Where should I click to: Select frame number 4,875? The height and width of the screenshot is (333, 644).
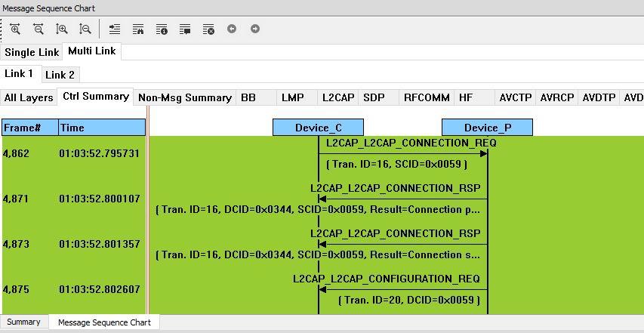tap(16, 289)
